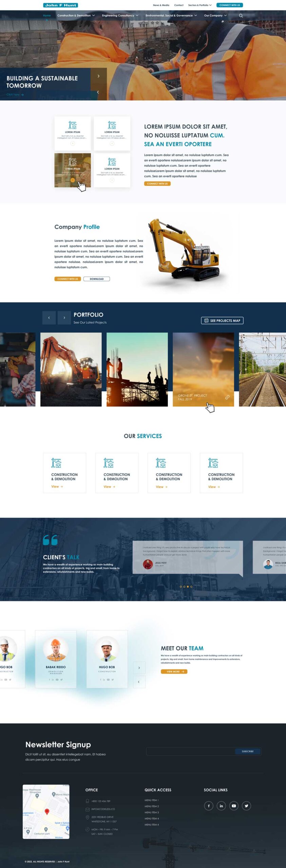Click the Download button
The height and width of the screenshot is (868, 286).
[x=97, y=279]
